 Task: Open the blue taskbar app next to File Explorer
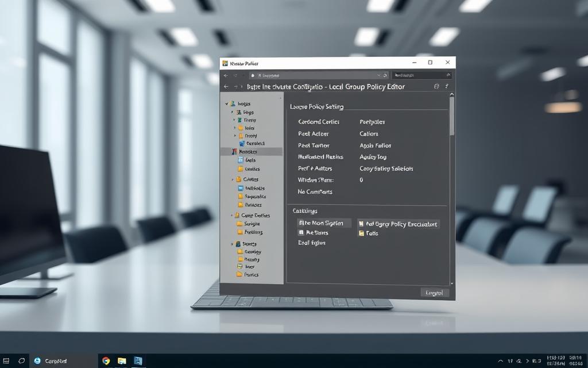point(138,361)
